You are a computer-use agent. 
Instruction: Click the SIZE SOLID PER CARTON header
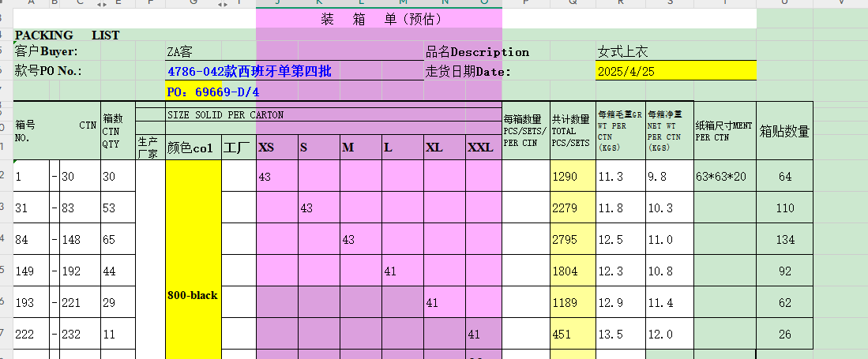click(225, 115)
